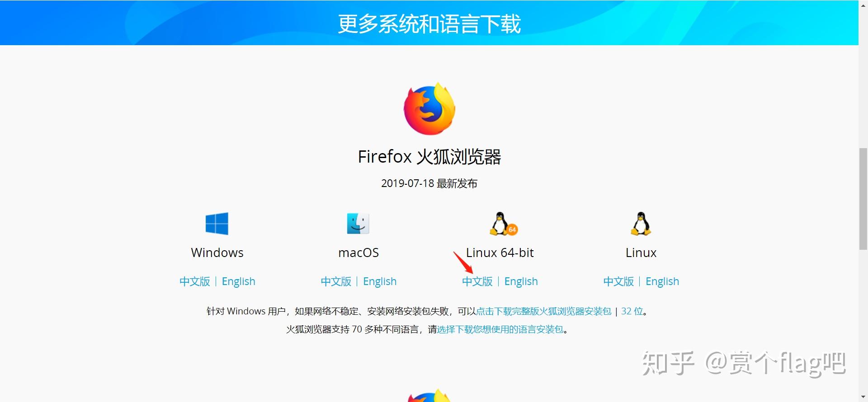This screenshot has width=868, height=402.
Task: Open the language pack selection link
Action: tap(500, 329)
